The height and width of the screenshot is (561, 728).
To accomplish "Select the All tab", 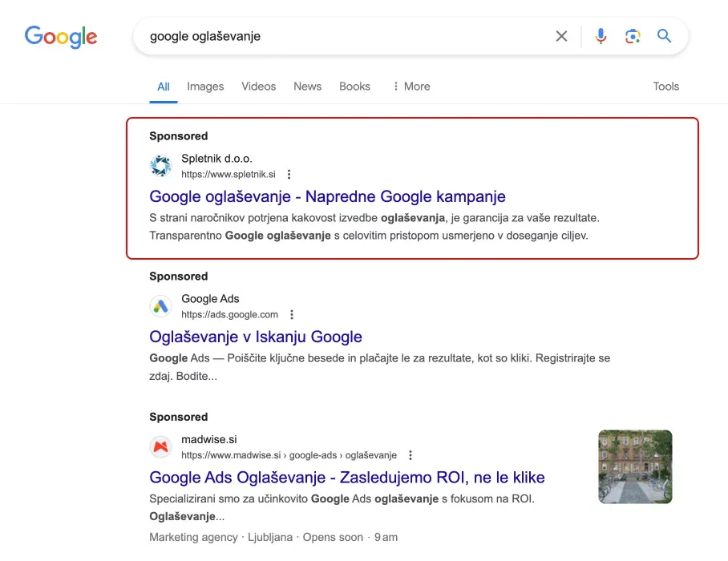I will click(x=164, y=87).
